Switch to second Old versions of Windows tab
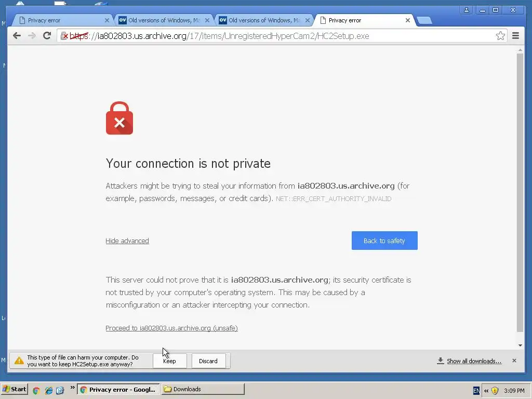Screen dimensions: 532x399 point(263,20)
